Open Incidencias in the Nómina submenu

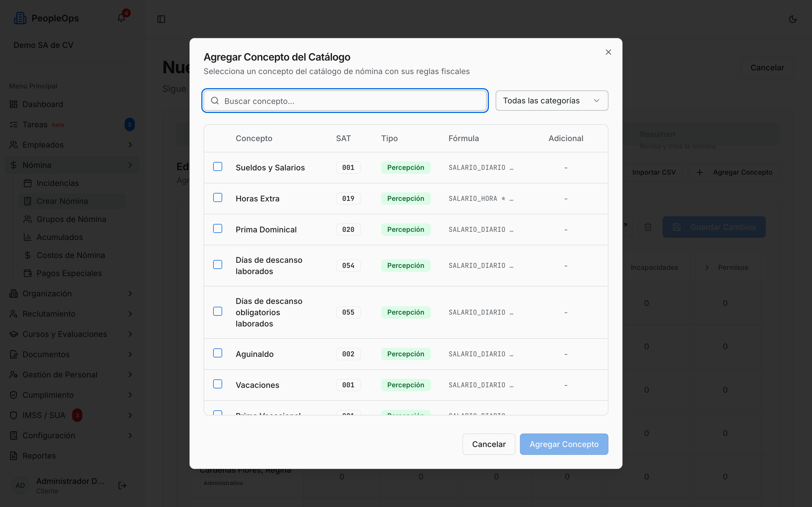tap(58, 183)
